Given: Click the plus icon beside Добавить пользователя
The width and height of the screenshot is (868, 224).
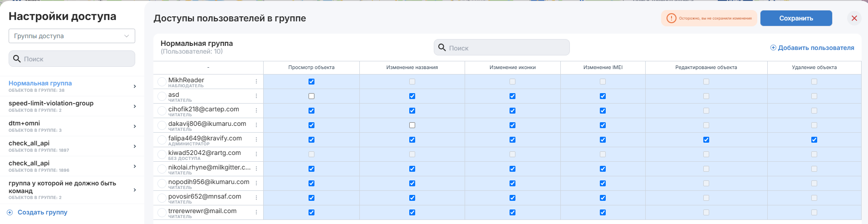Looking at the screenshot, I should 773,48.
